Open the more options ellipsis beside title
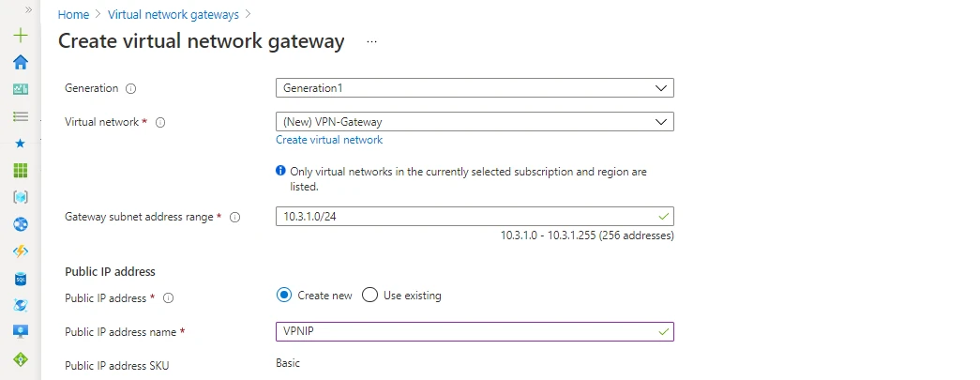 coord(371,42)
